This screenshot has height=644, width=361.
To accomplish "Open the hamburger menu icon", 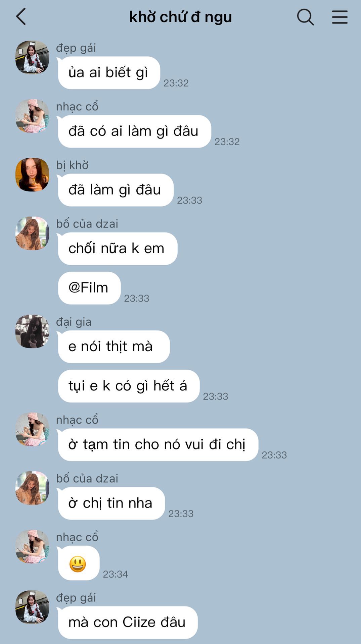I will coord(340,17).
